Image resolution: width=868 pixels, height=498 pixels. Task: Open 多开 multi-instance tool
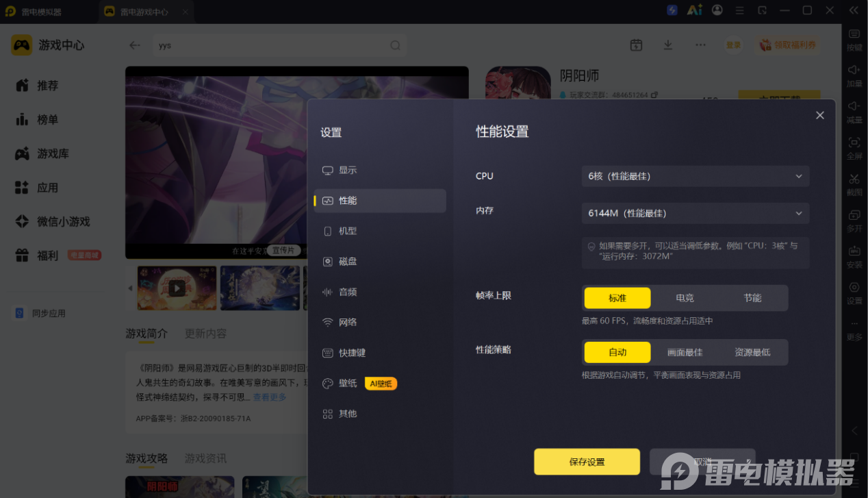[x=854, y=221]
